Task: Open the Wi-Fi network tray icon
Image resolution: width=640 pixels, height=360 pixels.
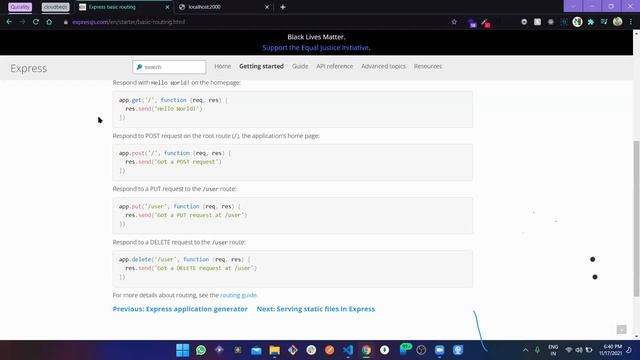Action: click(568, 350)
